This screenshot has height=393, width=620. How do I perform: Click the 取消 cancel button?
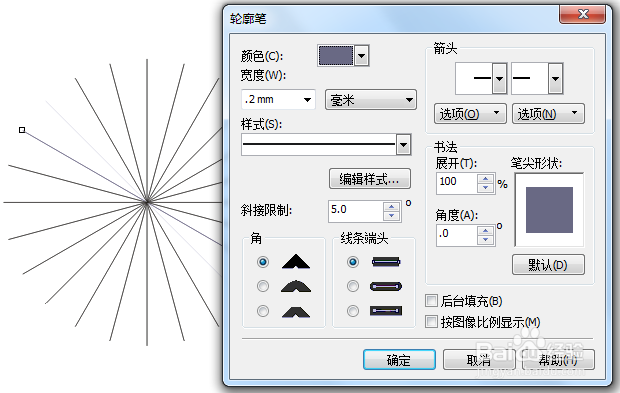(479, 359)
